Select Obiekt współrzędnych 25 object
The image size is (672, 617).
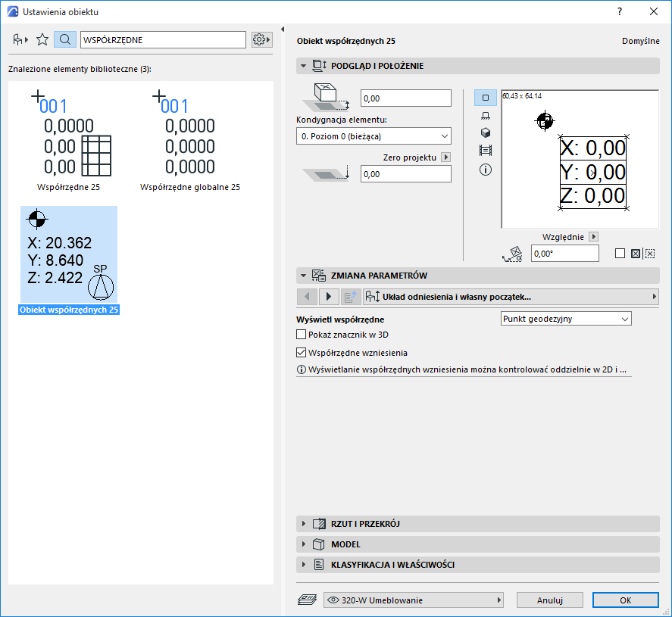pos(69,260)
